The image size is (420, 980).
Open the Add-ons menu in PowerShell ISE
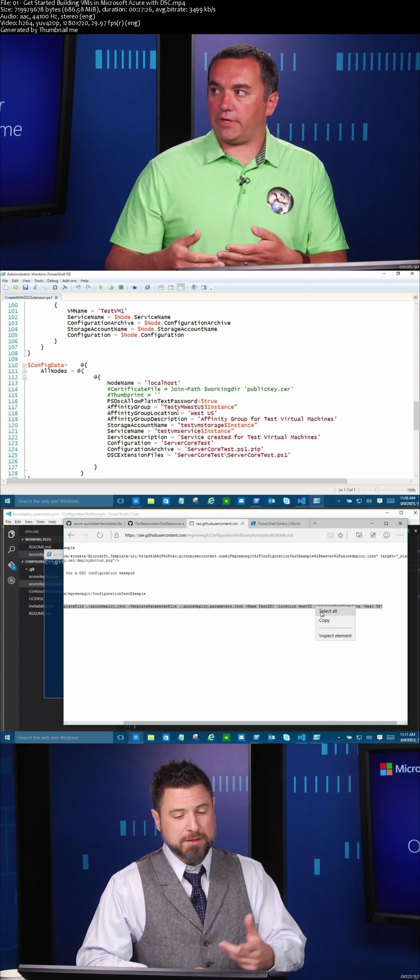click(69, 281)
